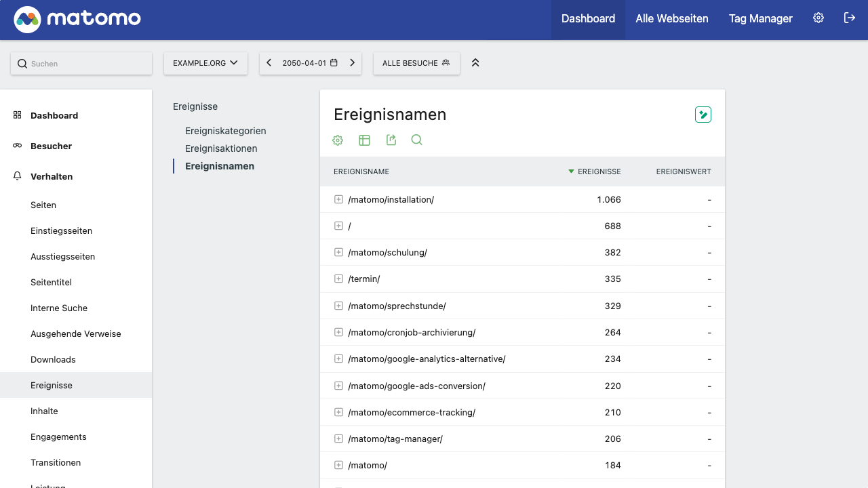Expand the /matomo/sprechstunde/ row
Viewport: 868px width, 488px height.
[x=338, y=306]
